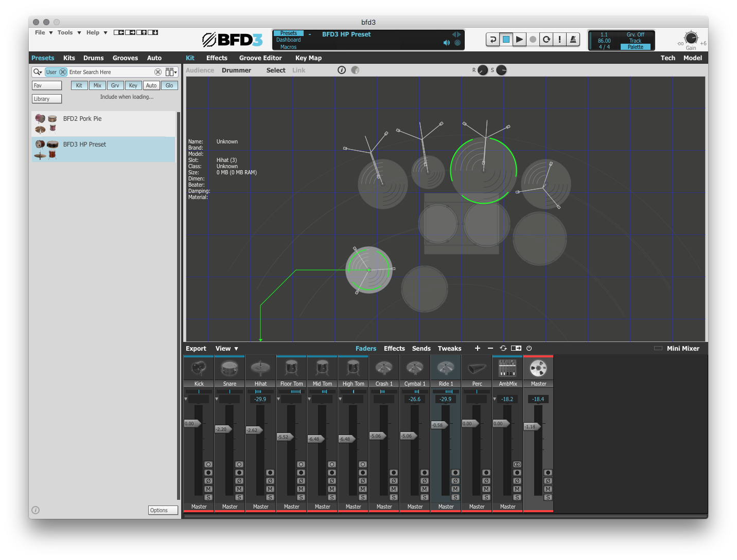Click the Master Gain knob

click(x=691, y=38)
